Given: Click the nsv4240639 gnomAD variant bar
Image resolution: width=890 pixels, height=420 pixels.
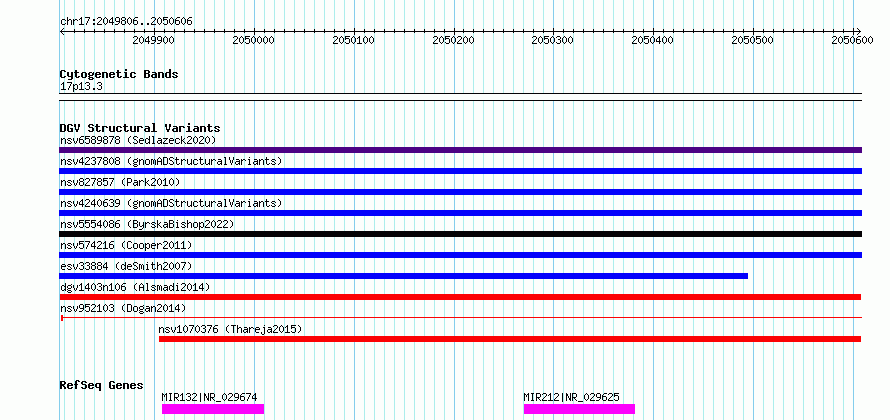Looking at the screenshot, I should tap(460, 213).
